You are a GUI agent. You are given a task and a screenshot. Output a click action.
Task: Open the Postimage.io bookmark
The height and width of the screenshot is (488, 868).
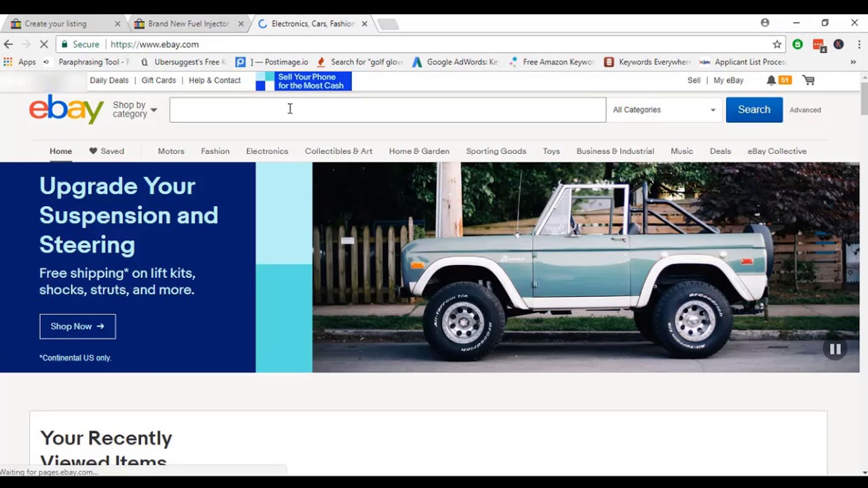pyautogui.click(x=272, y=62)
